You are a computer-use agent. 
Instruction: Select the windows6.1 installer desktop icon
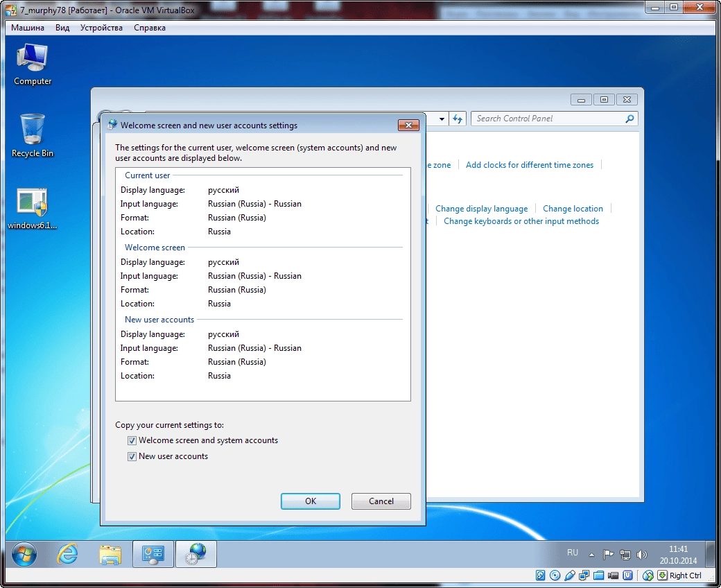pyautogui.click(x=32, y=208)
